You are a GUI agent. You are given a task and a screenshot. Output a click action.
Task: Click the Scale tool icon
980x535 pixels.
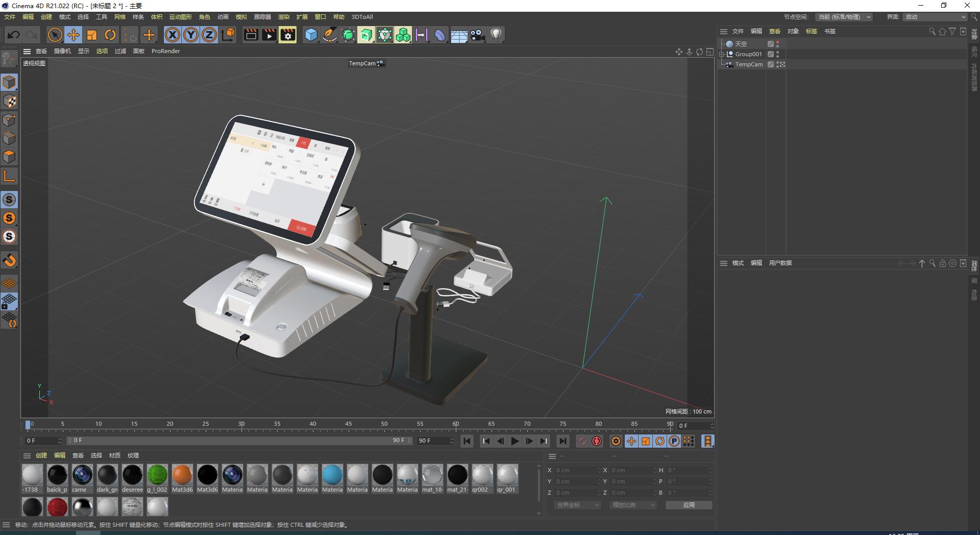[x=92, y=35]
